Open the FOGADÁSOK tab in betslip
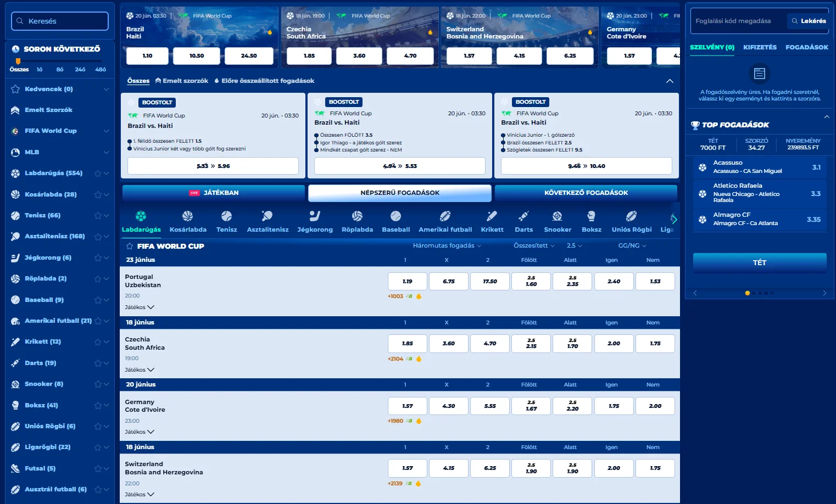This screenshot has width=836, height=504. pyautogui.click(x=807, y=47)
